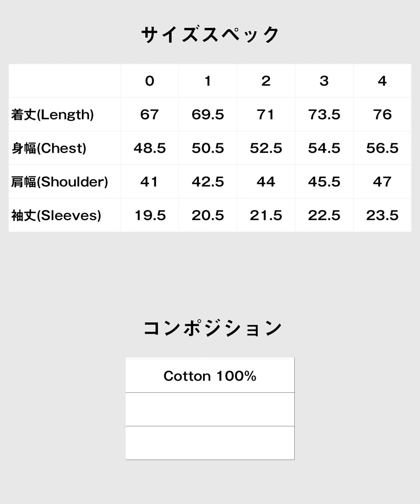This screenshot has height=504, width=420.
Task: Click the Length value 76 cell
Action: (382, 114)
